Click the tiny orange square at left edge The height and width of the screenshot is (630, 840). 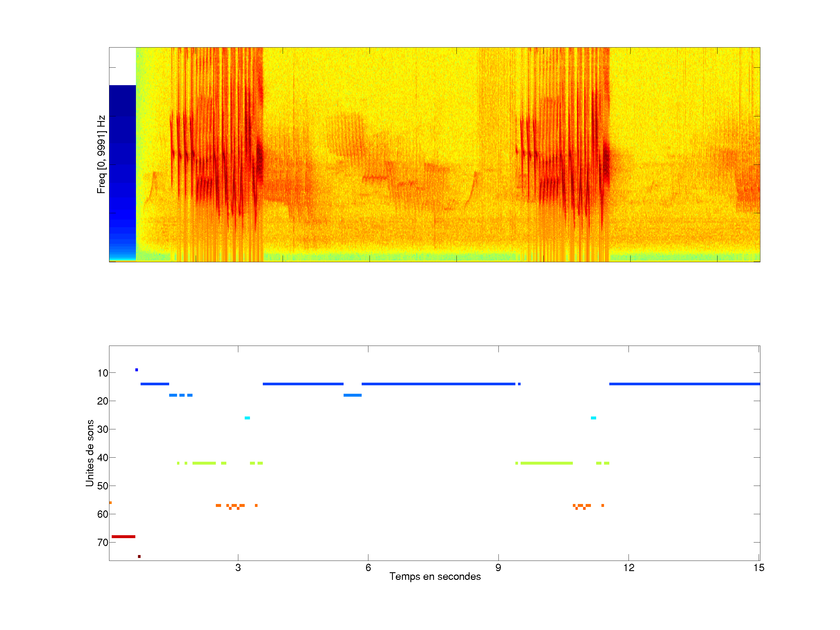coord(110,503)
